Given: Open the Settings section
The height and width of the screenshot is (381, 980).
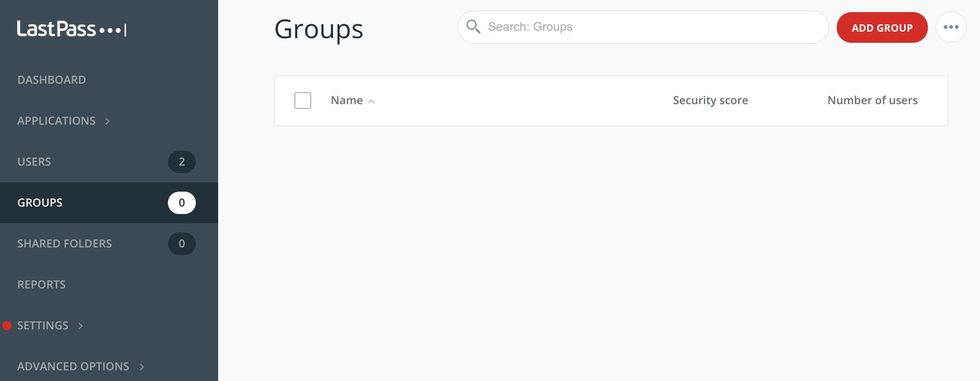Looking at the screenshot, I should tap(43, 326).
